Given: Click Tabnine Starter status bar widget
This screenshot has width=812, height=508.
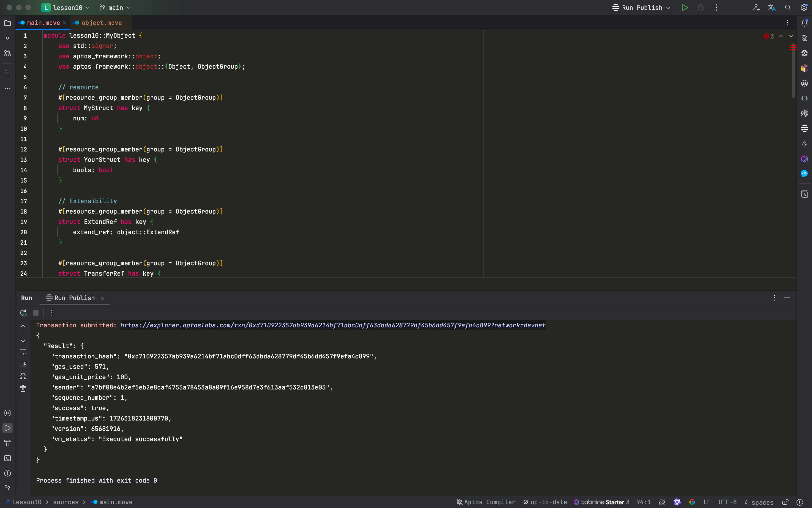Looking at the screenshot, I should point(601,502).
